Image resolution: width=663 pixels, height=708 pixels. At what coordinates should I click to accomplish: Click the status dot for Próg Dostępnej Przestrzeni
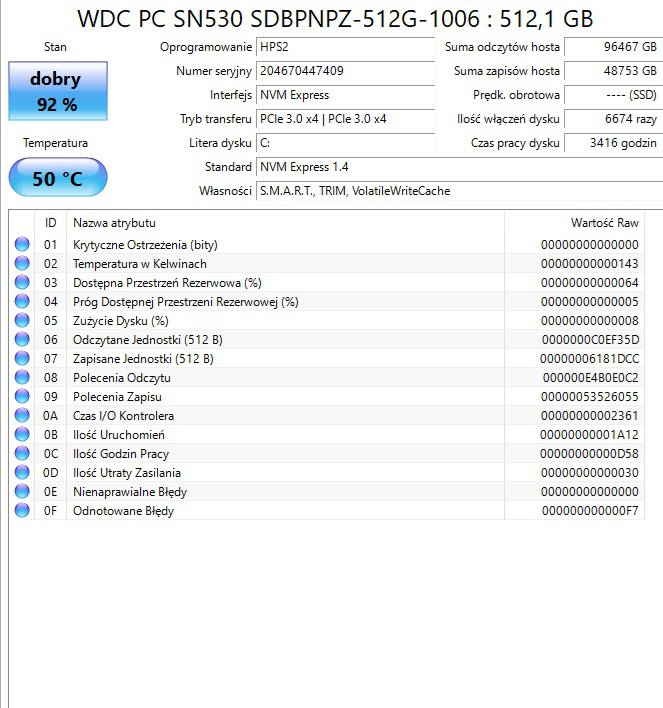coord(22,301)
